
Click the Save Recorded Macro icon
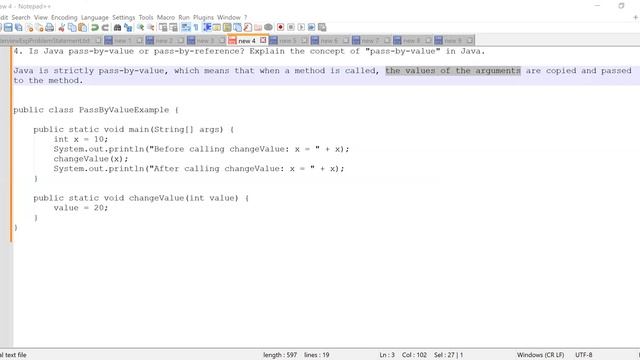pos(322,27)
